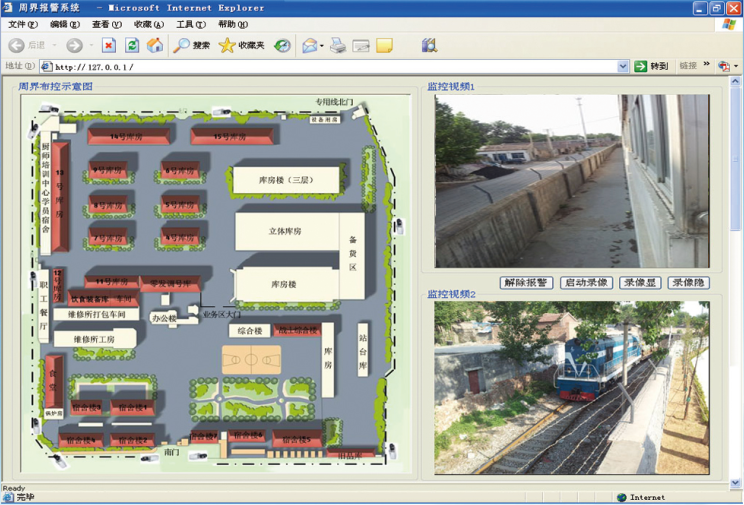Screen dimensions: 744x505
Task: Open the 查看(V) menu
Action: pyautogui.click(x=107, y=24)
